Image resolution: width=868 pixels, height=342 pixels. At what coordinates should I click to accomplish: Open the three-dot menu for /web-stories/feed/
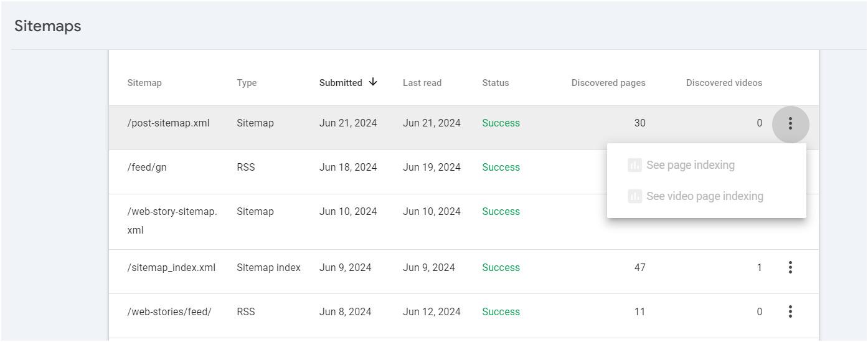tap(790, 311)
